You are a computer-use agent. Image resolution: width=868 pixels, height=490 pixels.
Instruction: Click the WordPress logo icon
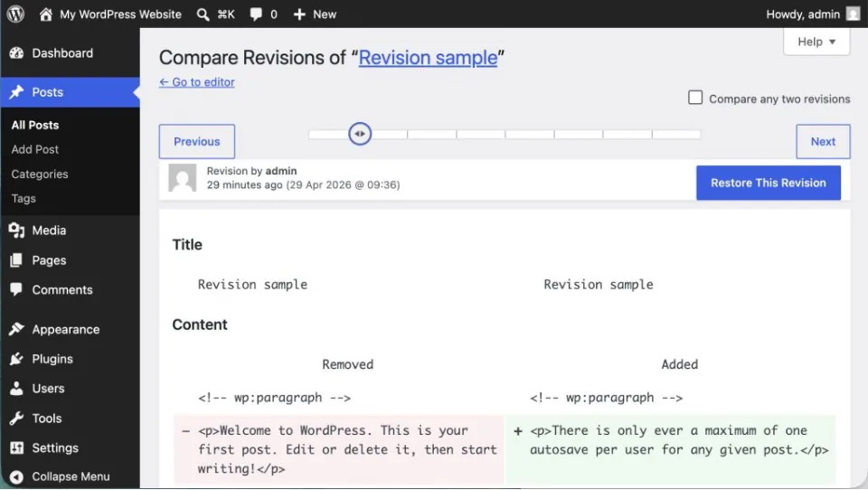tap(15, 14)
